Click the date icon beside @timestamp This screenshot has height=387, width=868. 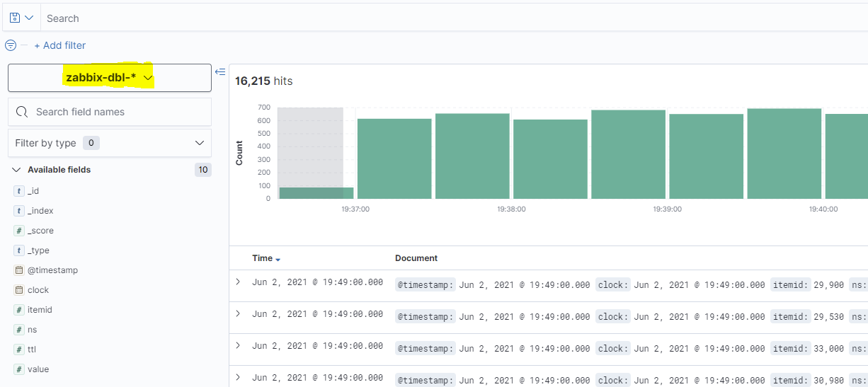pos(19,270)
